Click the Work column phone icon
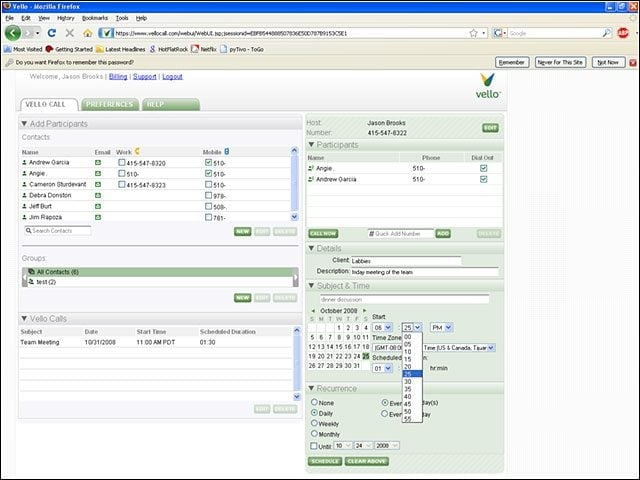640x480 pixels. [x=137, y=151]
